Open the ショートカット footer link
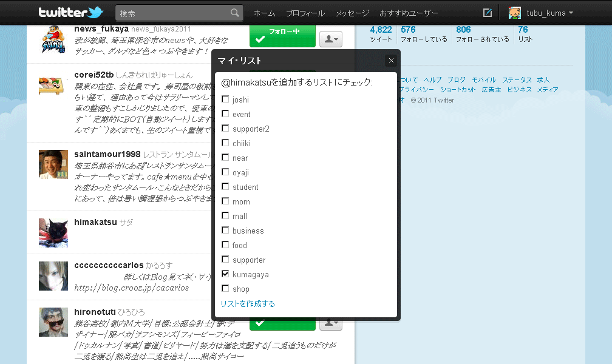 coord(458,89)
